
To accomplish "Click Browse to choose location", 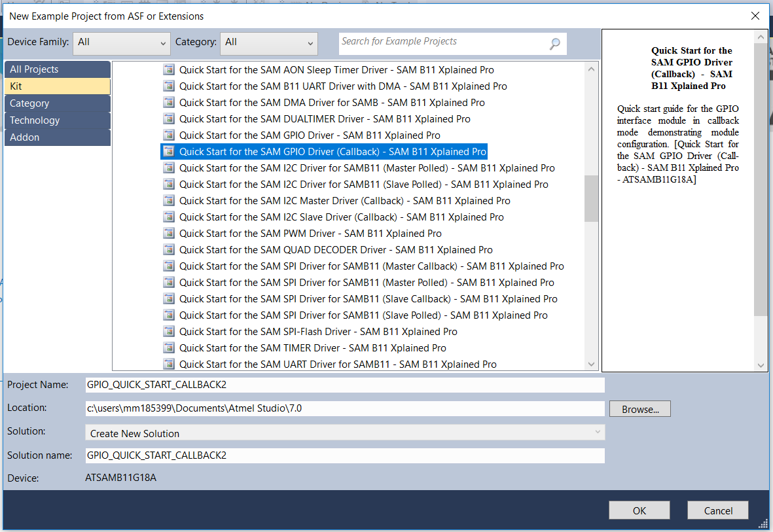I will tap(640, 409).
